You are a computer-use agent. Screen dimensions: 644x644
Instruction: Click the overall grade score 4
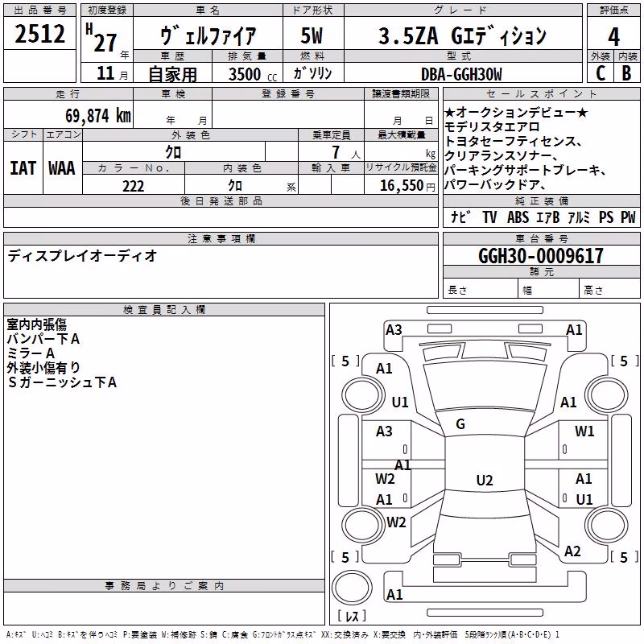613,37
